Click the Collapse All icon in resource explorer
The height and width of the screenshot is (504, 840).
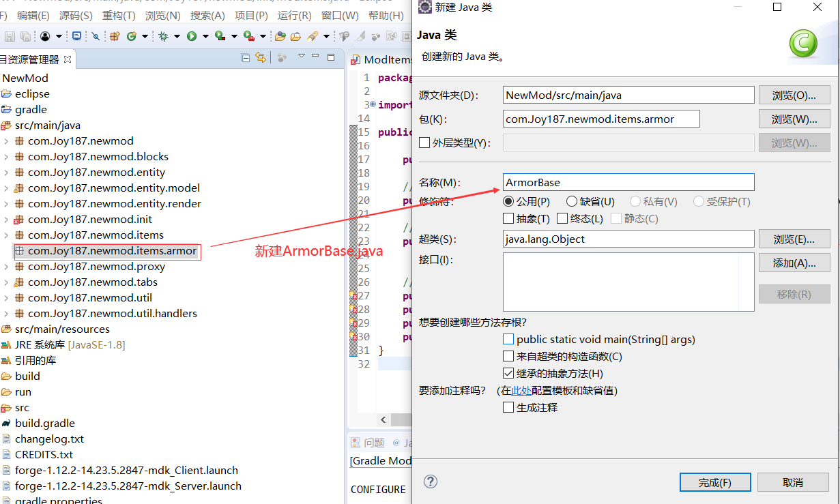[246, 58]
